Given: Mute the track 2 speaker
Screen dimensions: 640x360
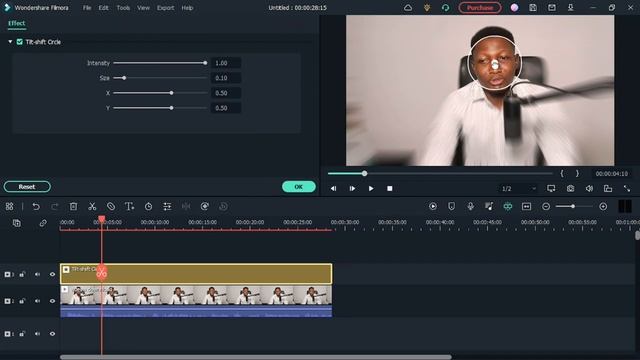Looking at the screenshot, I should click(37, 301).
